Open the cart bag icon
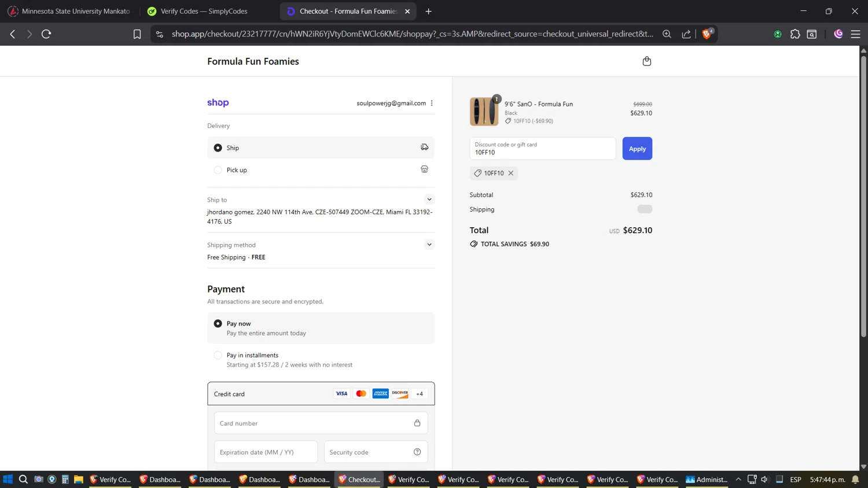868x488 pixels. click(646, 61)
